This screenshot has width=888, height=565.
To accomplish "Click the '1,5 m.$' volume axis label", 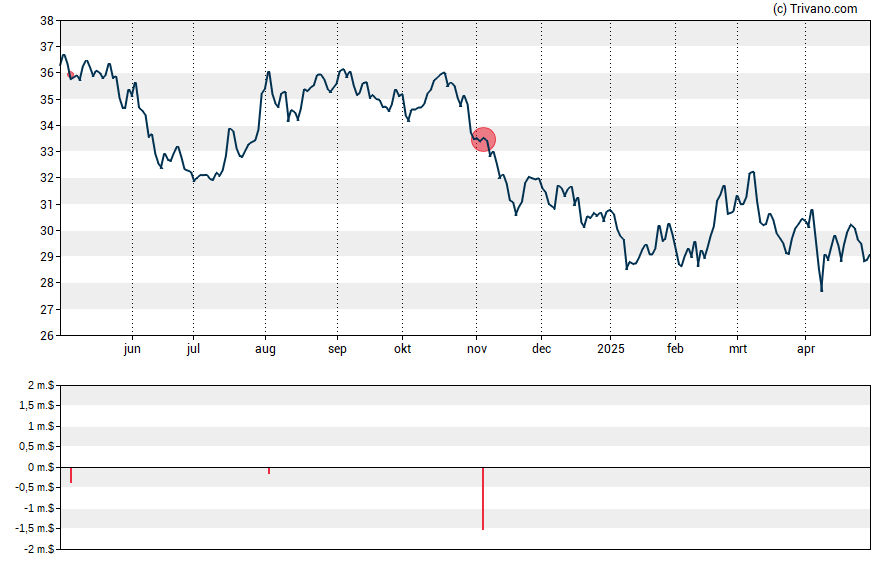I will 37,405.
